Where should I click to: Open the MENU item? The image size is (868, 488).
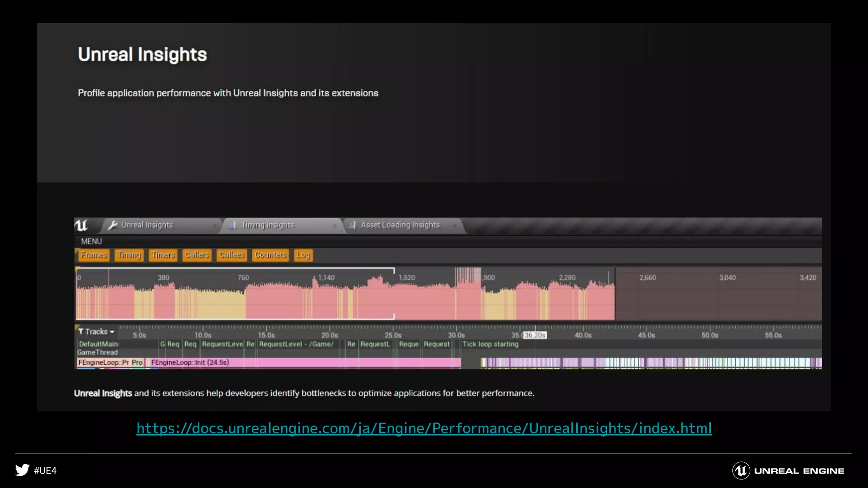(92, 241)
